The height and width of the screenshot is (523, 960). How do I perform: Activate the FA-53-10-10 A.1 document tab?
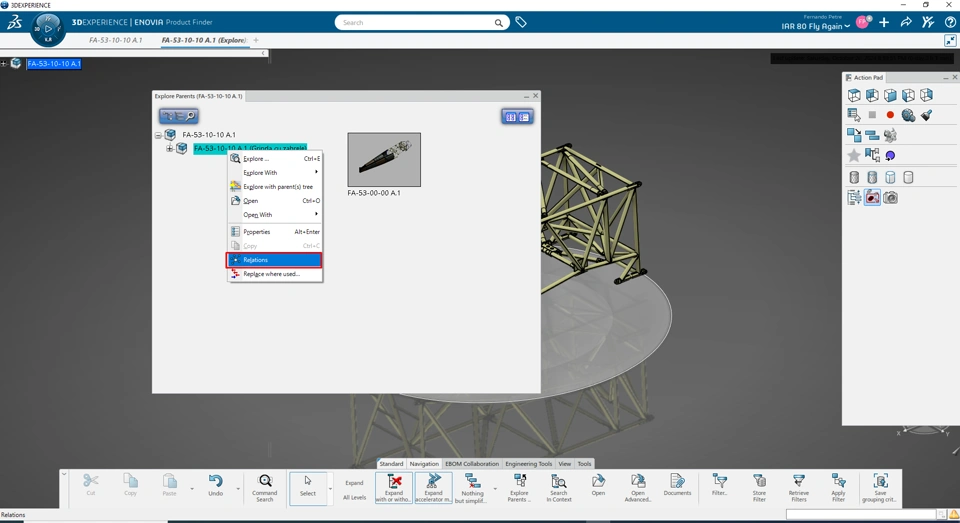(x=115, y=40)
